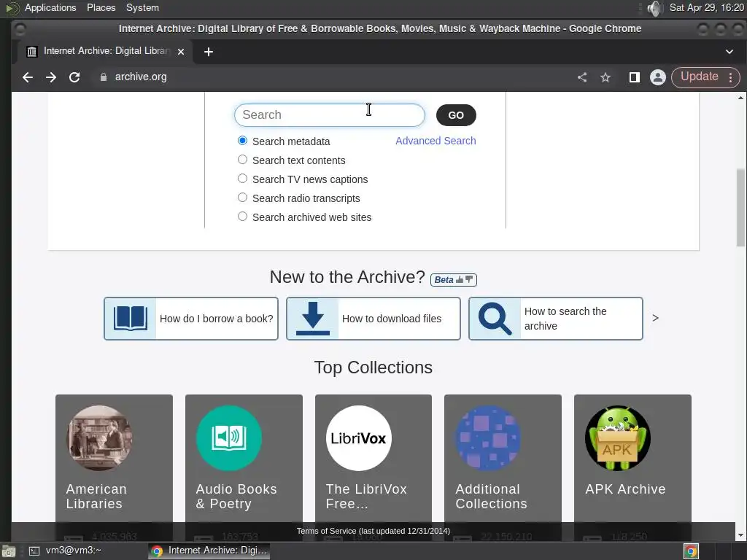Image resolution: width=747 pixels, height=560 pixels.
Task: Click the scrollbar up arrow
Action: [x=740, y=98]
